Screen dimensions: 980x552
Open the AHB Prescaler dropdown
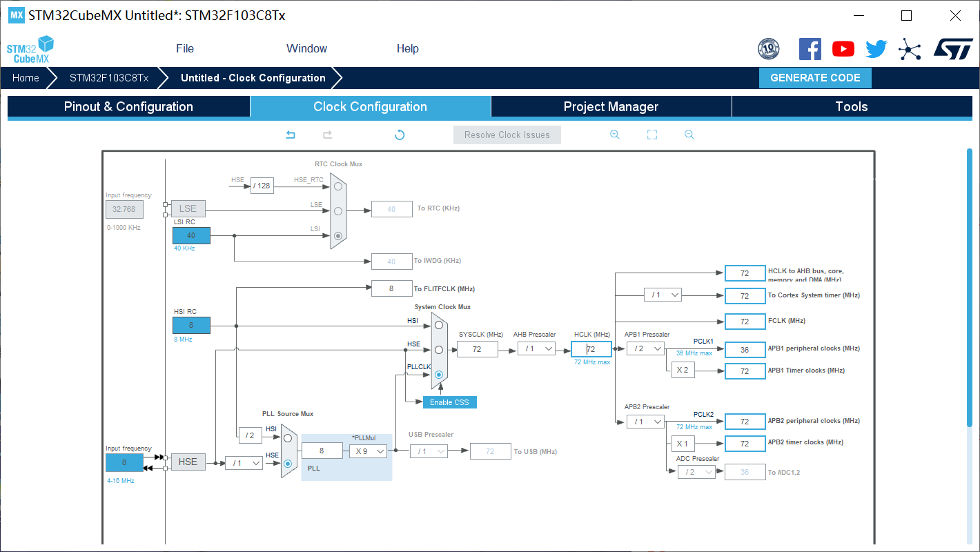point(537,349)
